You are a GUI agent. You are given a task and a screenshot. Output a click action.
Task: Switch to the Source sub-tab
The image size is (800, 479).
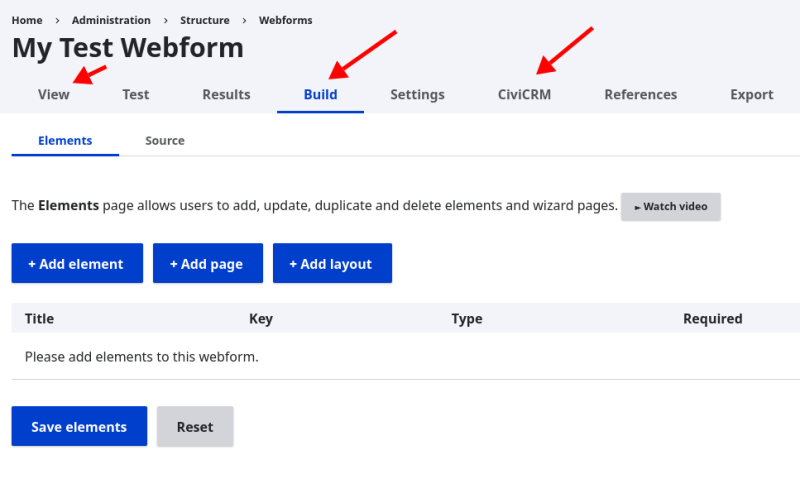tap(165, 141)
